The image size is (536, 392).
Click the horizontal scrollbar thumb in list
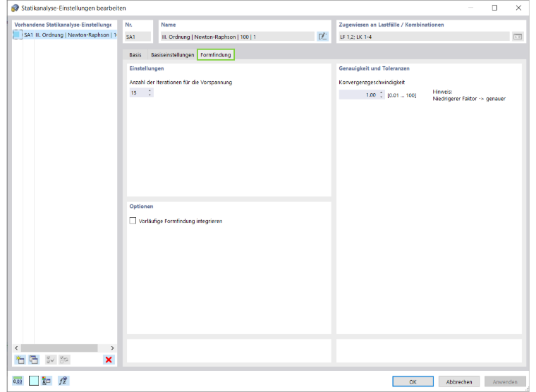pos(59,348)
